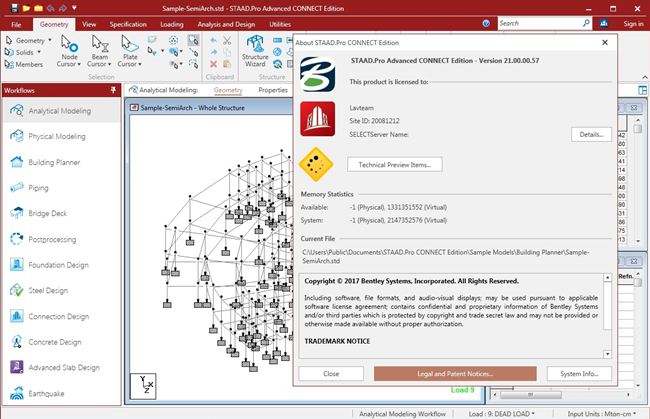
Task: Open the Input Units Mton-cm dropdown
Action: tap(601, 414)
